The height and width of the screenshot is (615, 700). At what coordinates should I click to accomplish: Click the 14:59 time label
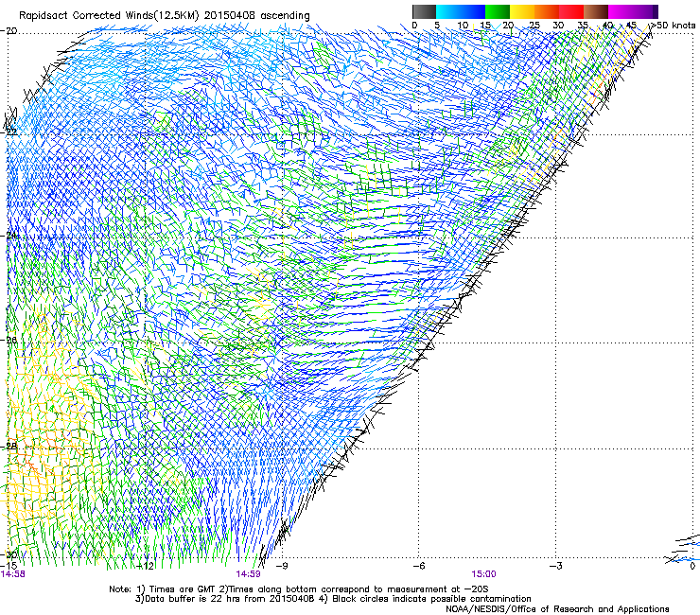click(248, 574)
